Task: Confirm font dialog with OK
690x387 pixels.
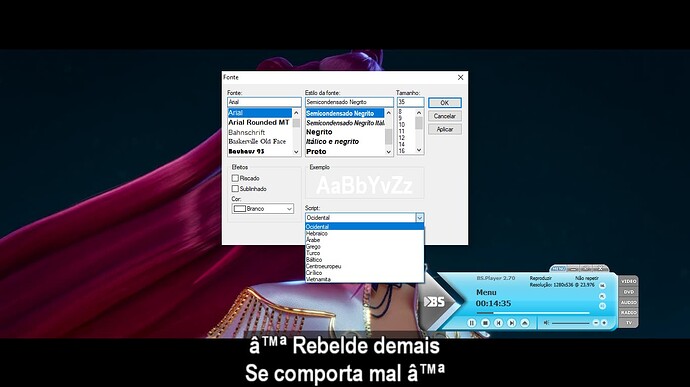Action: [x=444, y=103]
